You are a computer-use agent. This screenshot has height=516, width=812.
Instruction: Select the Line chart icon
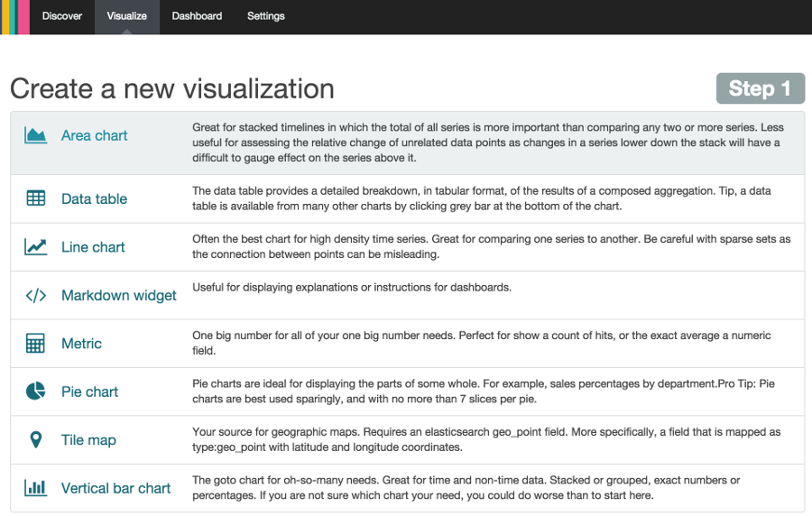point(35,247)
